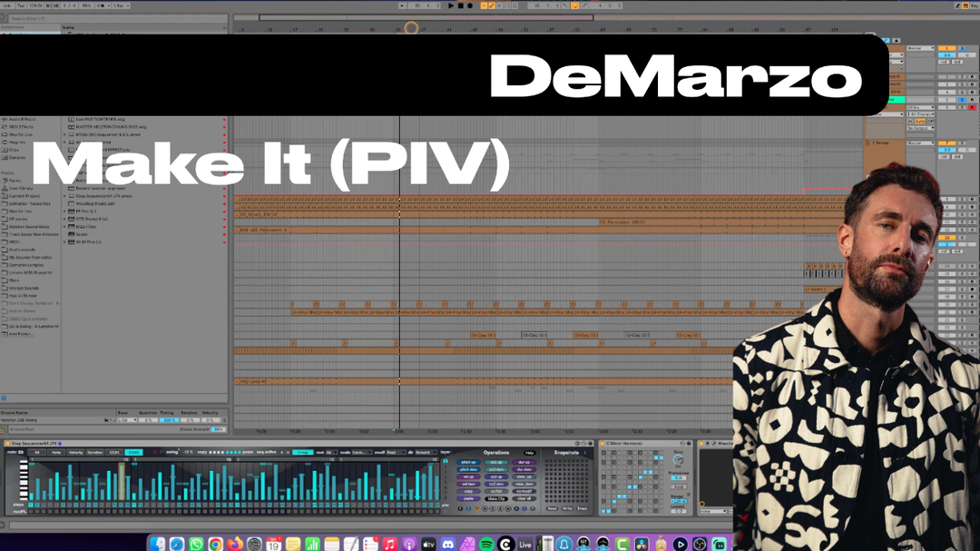
Task: Click the Stop button in transport
Action: click(x=460, y=5)
